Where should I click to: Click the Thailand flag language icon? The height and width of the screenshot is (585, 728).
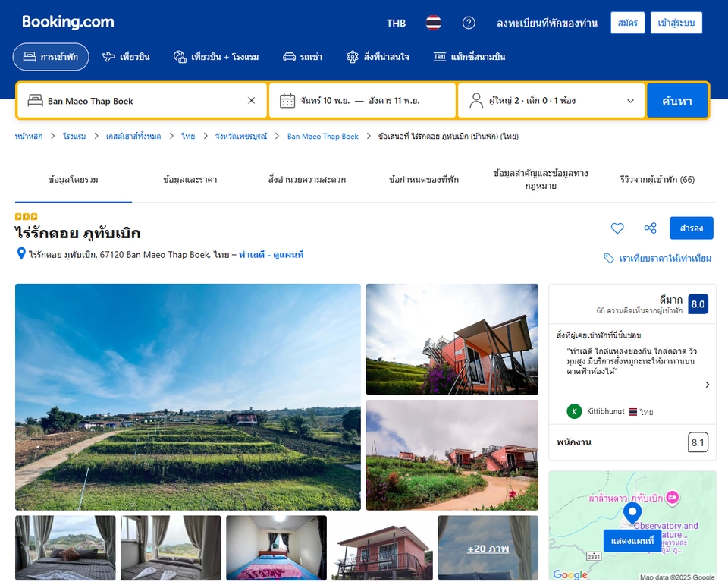[433, 23]
